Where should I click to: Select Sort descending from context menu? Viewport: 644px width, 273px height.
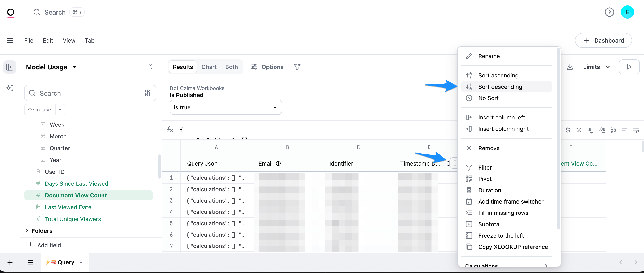(500, 87)
